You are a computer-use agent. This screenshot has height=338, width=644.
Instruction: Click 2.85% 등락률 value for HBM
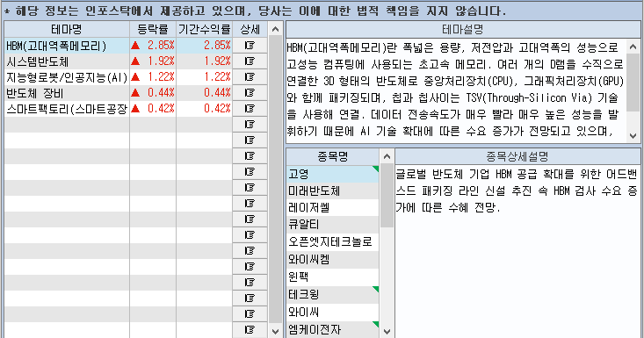(161, 45)
